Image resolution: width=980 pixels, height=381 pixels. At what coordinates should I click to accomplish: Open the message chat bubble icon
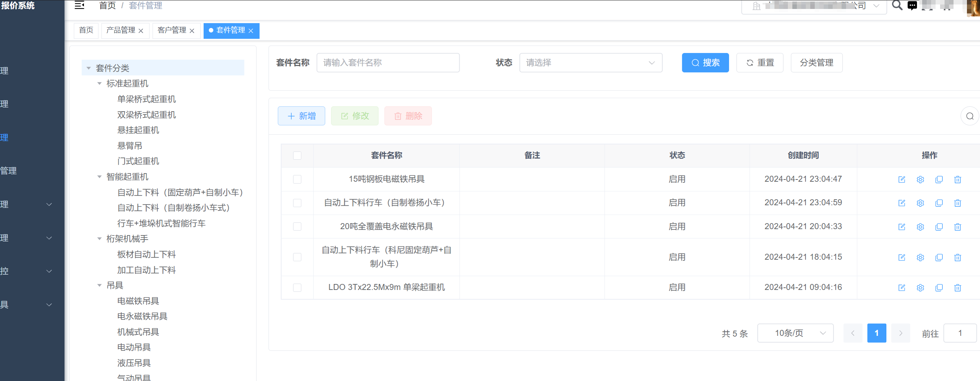click(912, 6)
